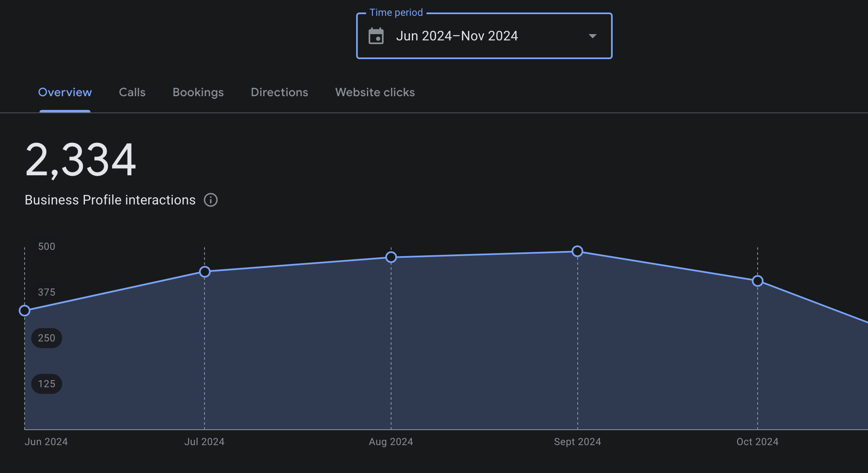Image resolution: width=868 pixels, height=473 pixels.
Task: Click the Sept 2024 axis label
Action: 577,441
